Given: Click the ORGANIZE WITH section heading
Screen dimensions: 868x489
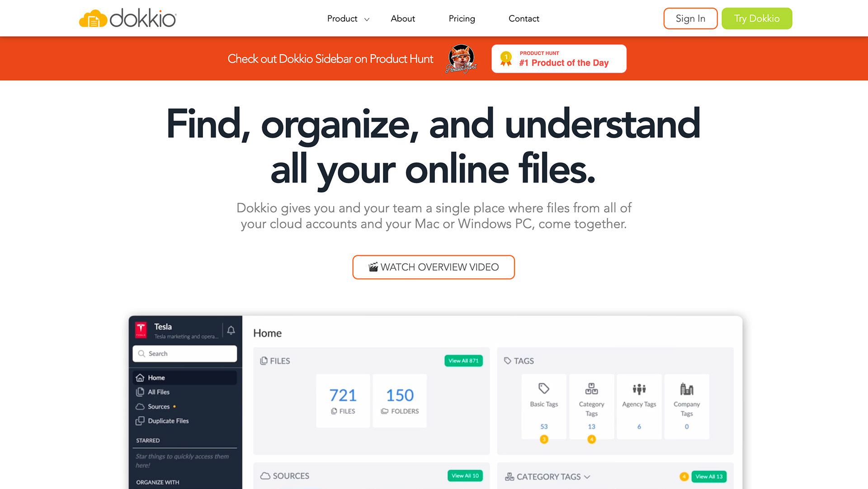Looking at the screenshot, I should point(158,482).
